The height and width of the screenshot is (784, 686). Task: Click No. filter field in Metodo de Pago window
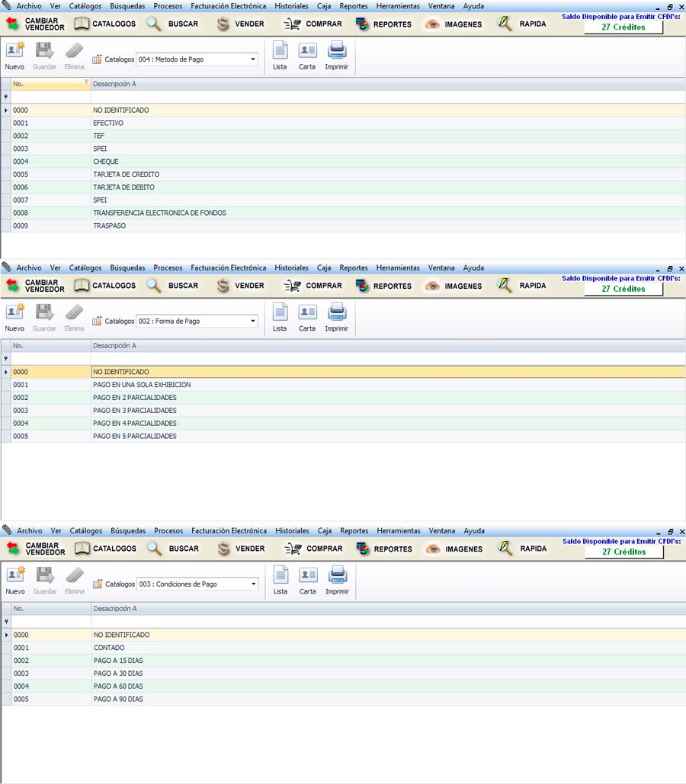pyautogui.click(x=50, y=97)
